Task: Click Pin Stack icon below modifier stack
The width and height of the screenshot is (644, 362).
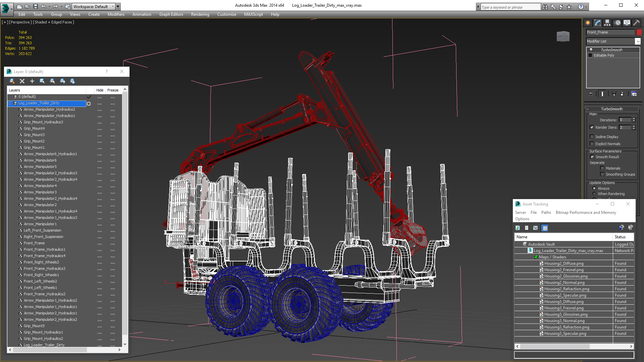Action: tap(591, 94)
